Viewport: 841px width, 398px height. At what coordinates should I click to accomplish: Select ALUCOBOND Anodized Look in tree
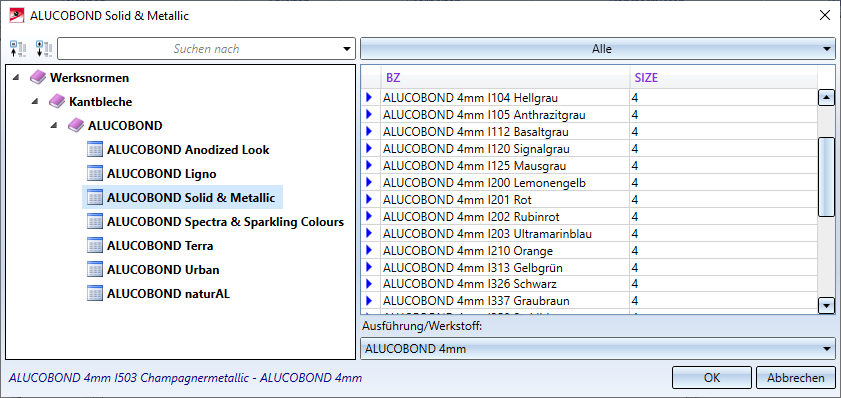pyautogui.click(x=188, y=150)
